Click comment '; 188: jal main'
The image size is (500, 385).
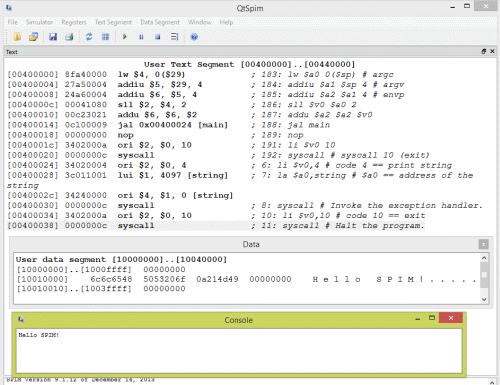[x=291, y=125]
